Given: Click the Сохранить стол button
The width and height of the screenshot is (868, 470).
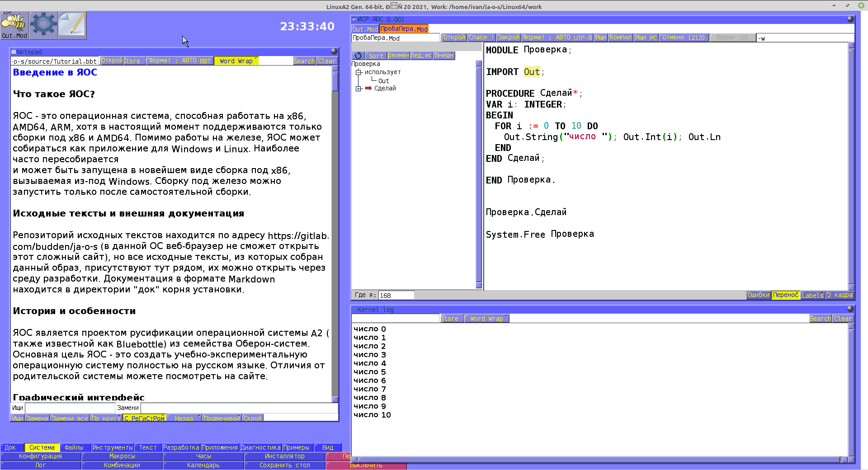Looking at the screenshot, I should pyautogui.click(x=284, y=465).
